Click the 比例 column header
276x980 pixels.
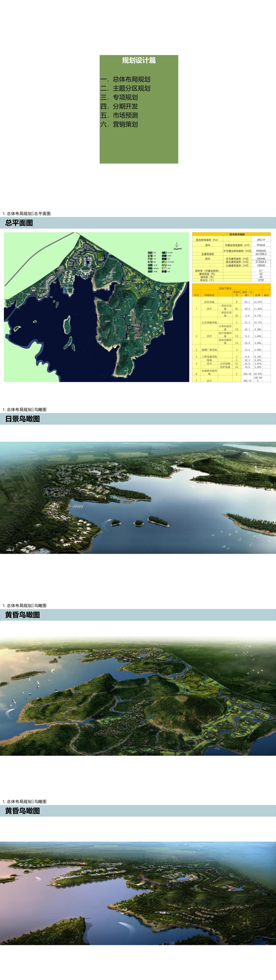pos(258,295)
